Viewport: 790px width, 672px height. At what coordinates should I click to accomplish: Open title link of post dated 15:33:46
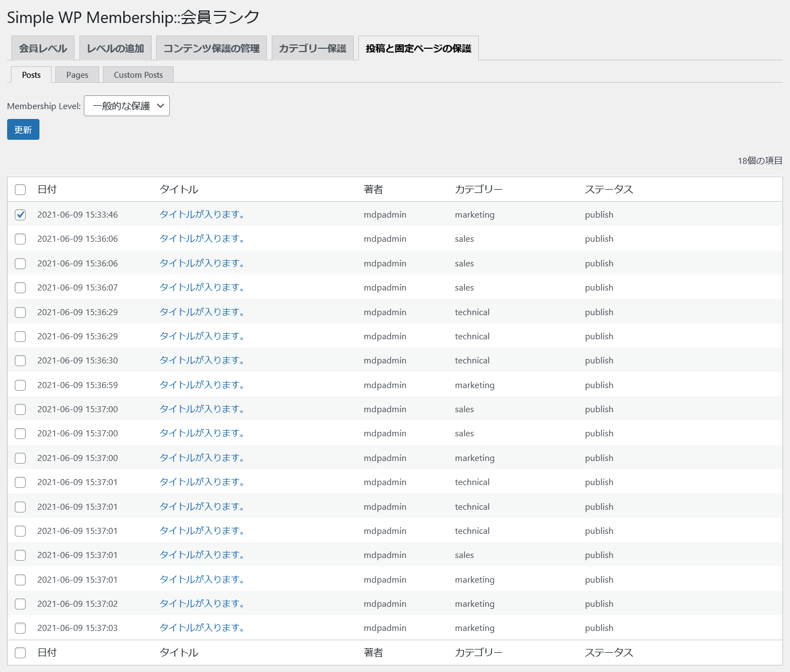(x=201, y=214)
